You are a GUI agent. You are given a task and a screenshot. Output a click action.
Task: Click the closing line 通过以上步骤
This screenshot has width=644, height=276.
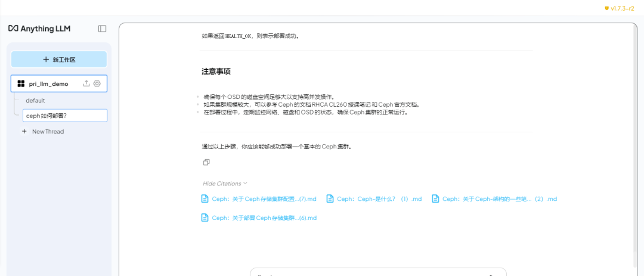(277, 146)
